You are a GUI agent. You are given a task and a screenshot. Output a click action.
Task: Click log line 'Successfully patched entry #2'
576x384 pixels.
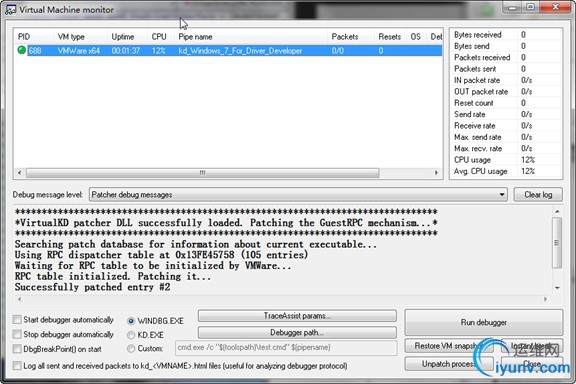(93, 287)
